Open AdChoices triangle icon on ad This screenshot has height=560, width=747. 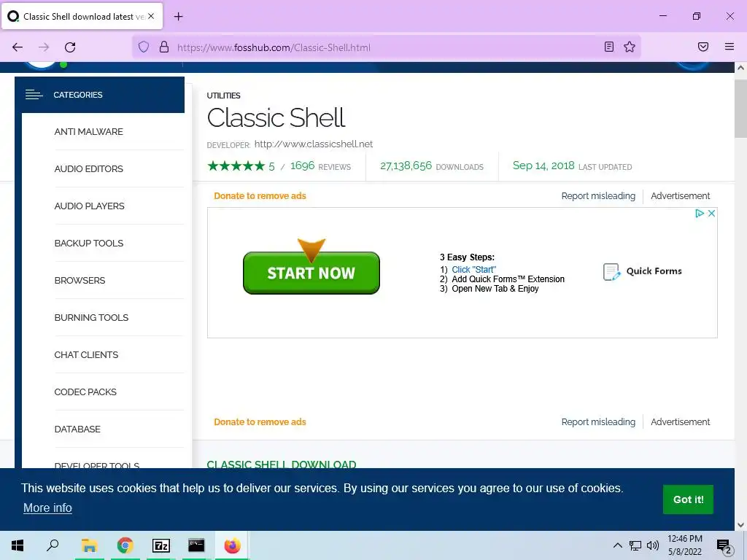[700, 214]
